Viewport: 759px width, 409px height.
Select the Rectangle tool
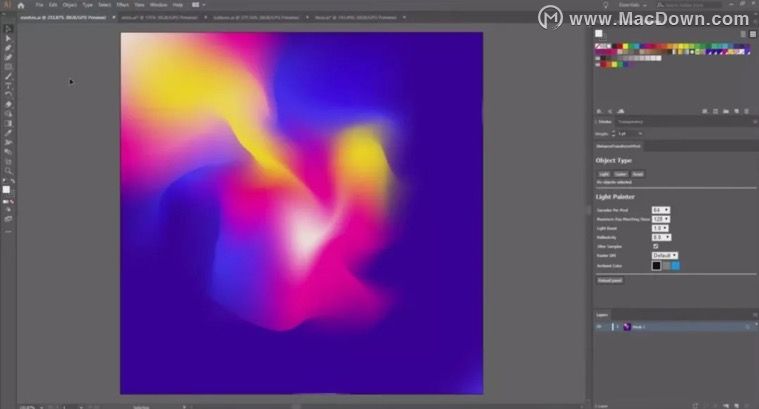point(8,67)
